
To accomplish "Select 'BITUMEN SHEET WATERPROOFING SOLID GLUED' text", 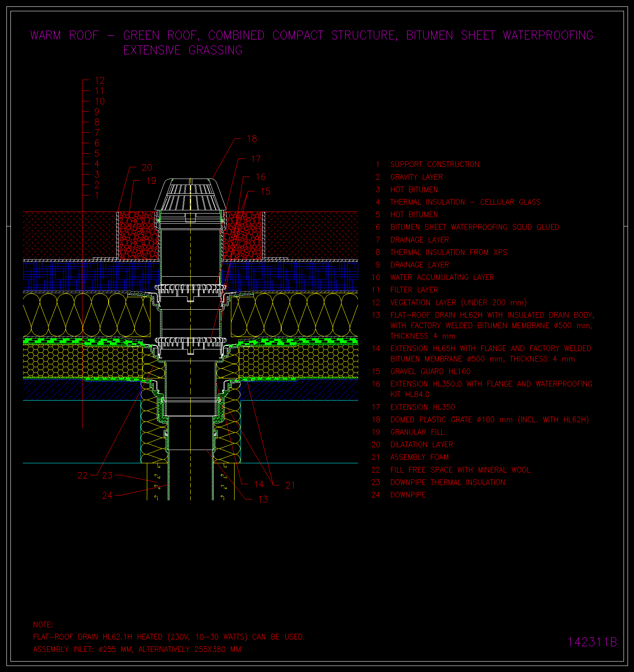I will (x=475, y=227).
